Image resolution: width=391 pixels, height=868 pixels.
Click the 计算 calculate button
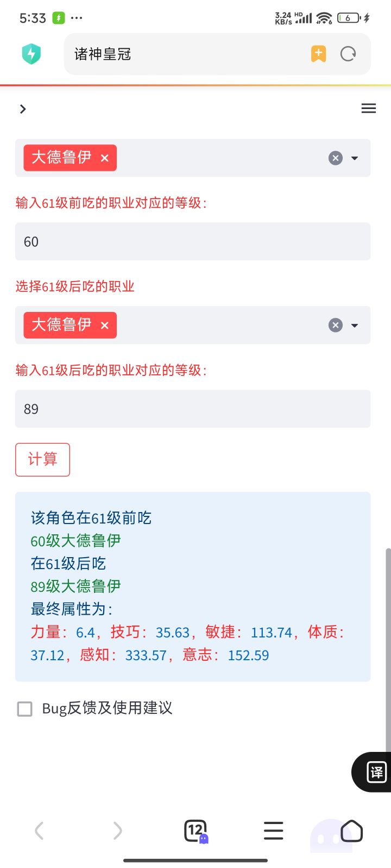(42, 459)
